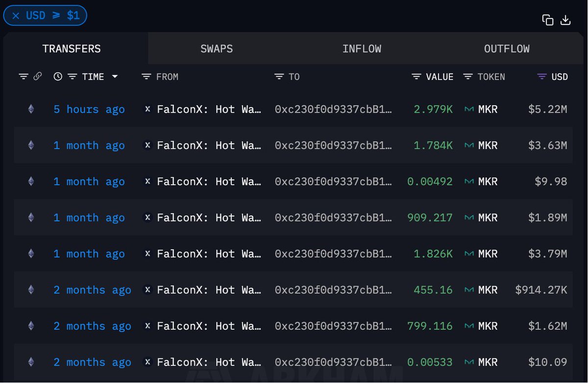This screenshot has height=383, width=588.
Task: Remove the USD ≥ $1 filter chip
Action: coord(16,16)
